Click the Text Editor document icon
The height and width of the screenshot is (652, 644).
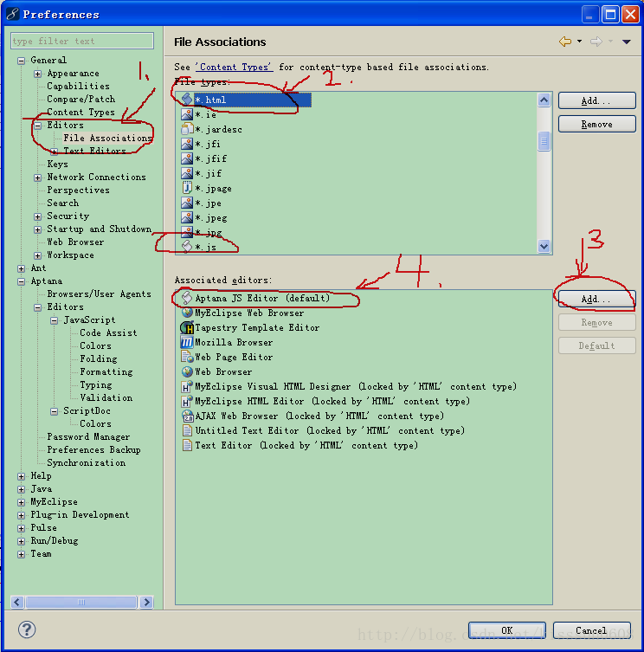pyautogui.click(x=187, y=445)
